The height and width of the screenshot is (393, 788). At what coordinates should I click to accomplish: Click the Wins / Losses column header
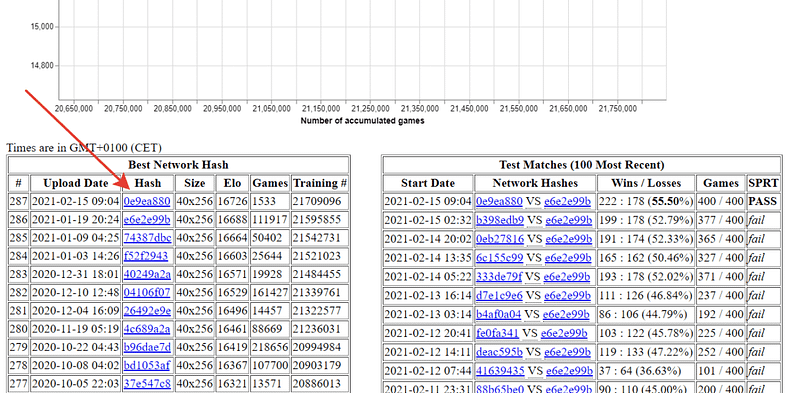click(646, 183)
